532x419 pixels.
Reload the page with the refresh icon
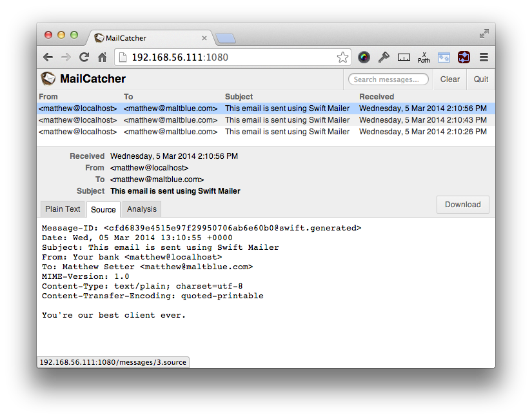click(84, 57)
